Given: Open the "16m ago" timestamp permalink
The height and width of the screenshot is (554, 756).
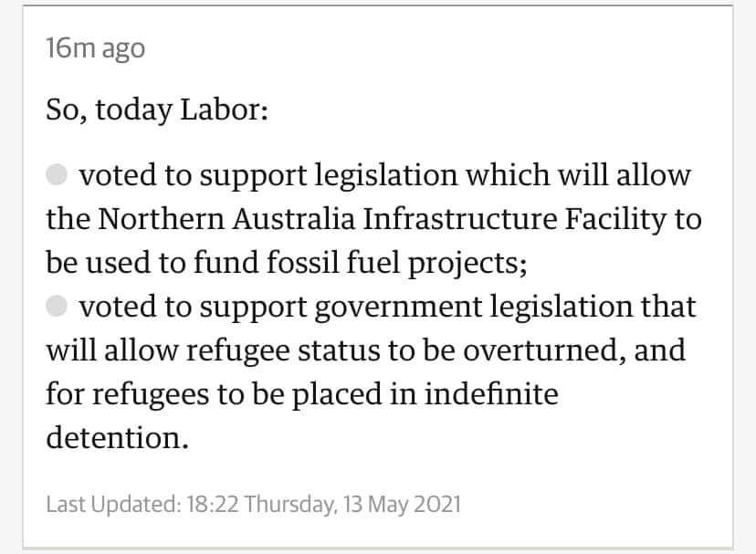Looking at the screenshot, I should 96,48.
